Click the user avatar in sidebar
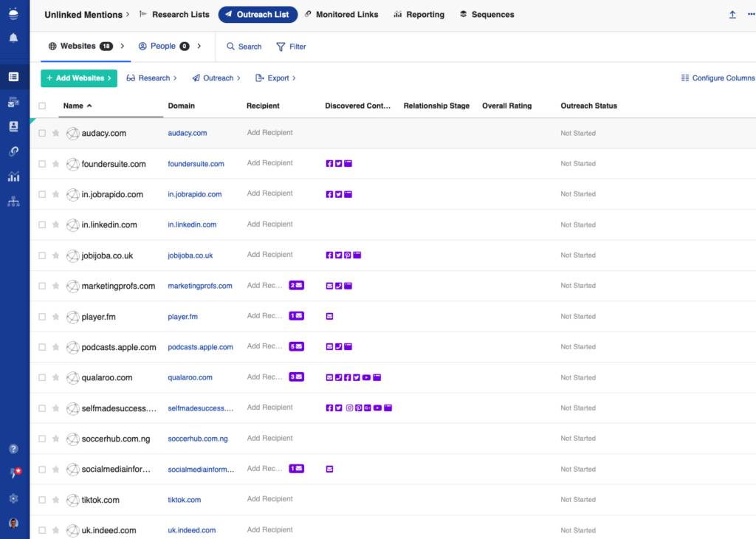This screenshot has height=539, width=756. [13, 523]
